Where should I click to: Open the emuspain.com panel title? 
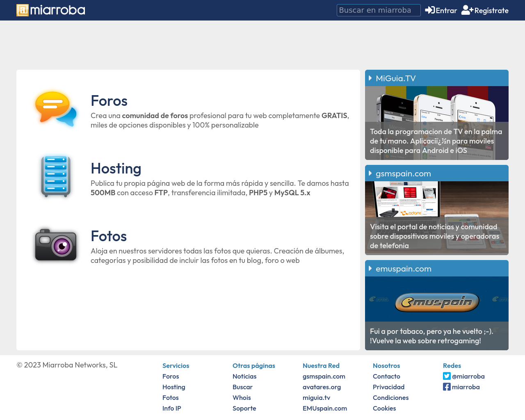coord(404,269)
